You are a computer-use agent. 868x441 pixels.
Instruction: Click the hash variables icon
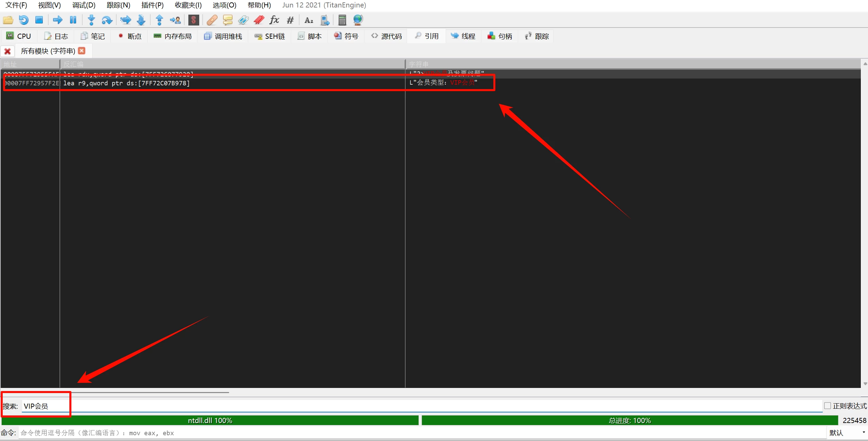[x=290, y=20]
